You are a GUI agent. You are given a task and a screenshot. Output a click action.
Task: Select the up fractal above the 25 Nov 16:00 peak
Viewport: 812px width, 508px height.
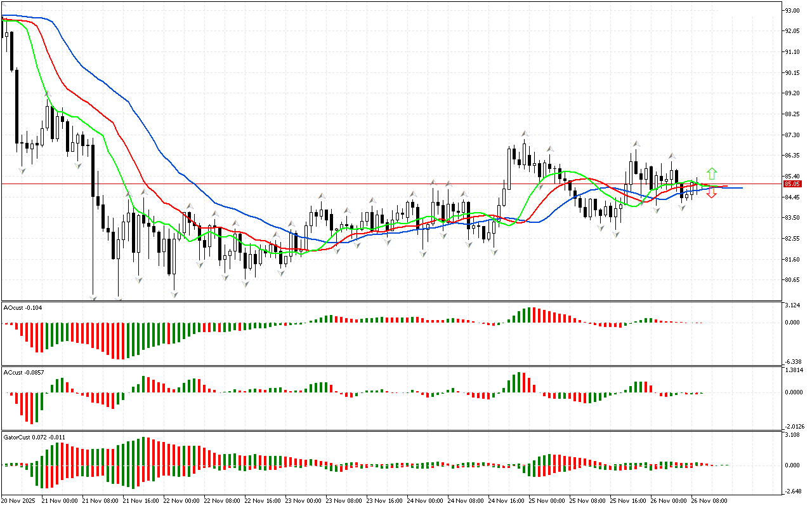point(635,144)
